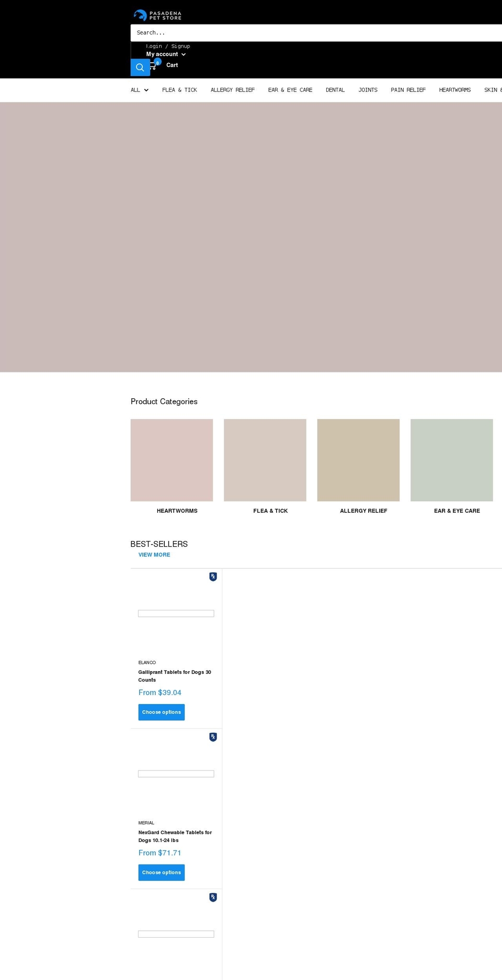502x980 pixels.
Task: Focus the Search input field
Action: click(316, 33)
